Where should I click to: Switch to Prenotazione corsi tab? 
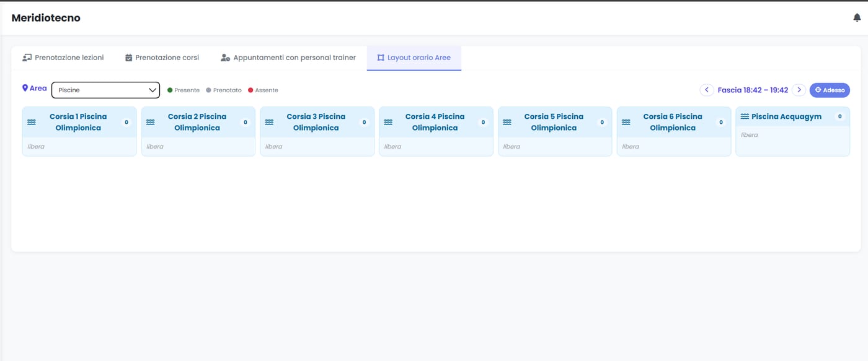(162, 58)
